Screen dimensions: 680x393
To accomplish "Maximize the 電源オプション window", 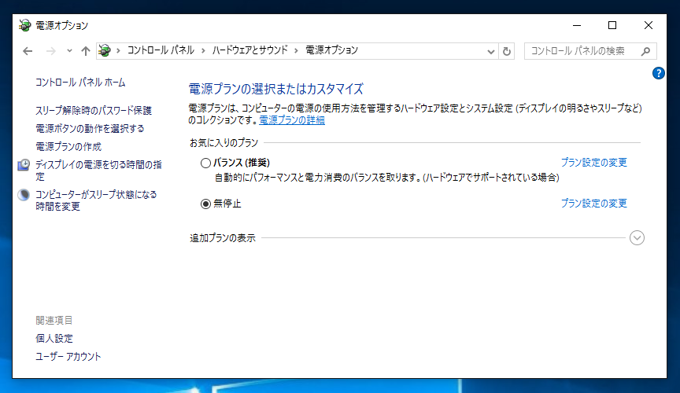I will pos(612,26).
